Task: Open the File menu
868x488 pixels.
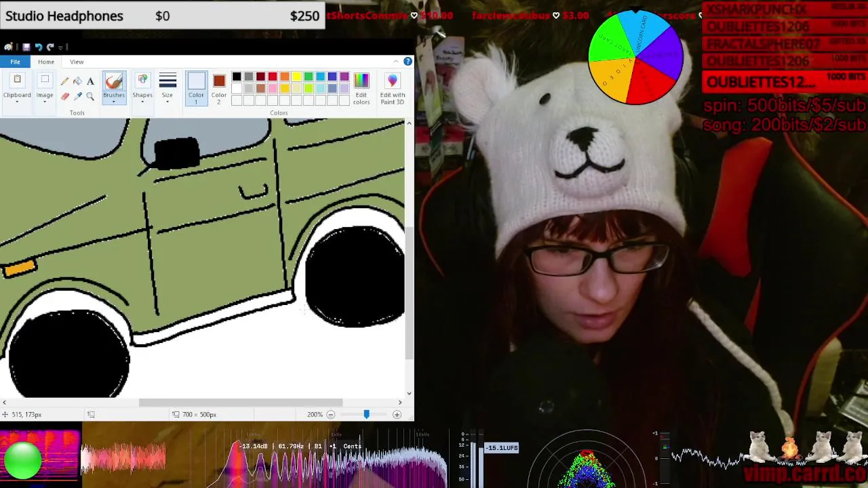Action: 15,62
